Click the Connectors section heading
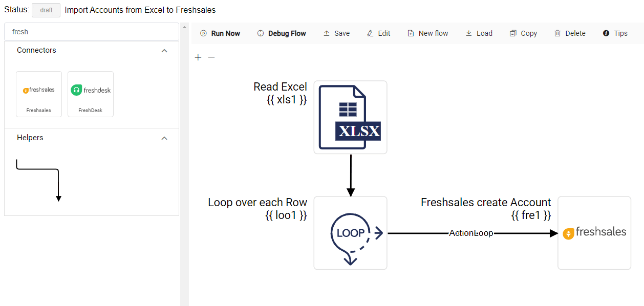This screenshot has width=644, height=306. pos(36,50)
